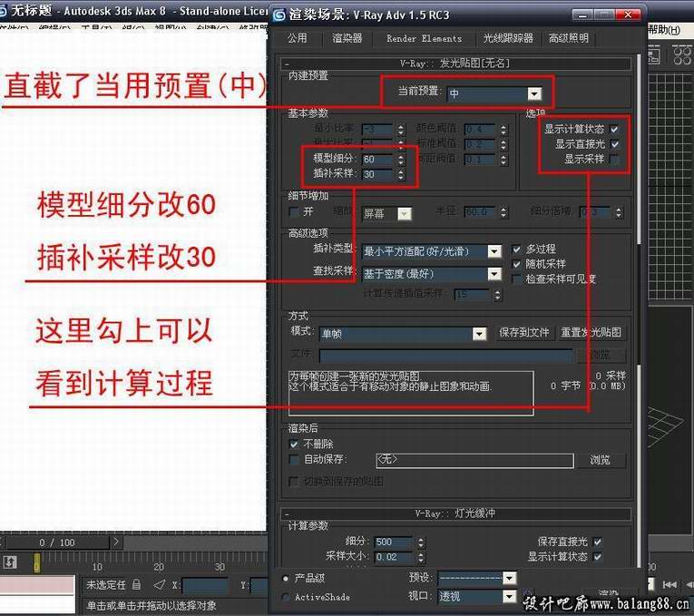Adjust the 细分 500 spinner arrows

coord(421,543)
